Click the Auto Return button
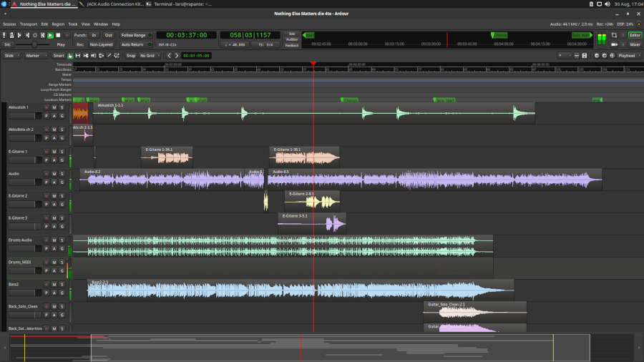The image size is (644, 362). pyautogui.click(x=132, y=44)
